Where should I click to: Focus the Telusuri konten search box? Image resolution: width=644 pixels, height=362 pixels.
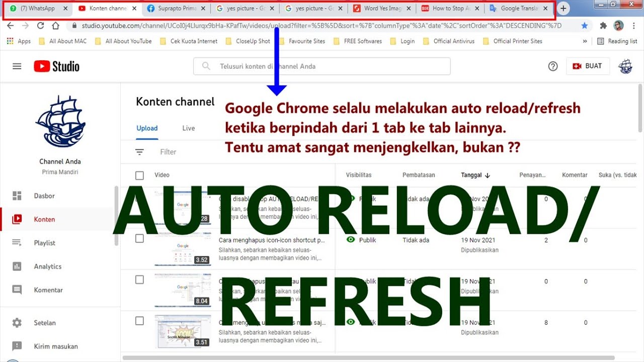[322, 66]
